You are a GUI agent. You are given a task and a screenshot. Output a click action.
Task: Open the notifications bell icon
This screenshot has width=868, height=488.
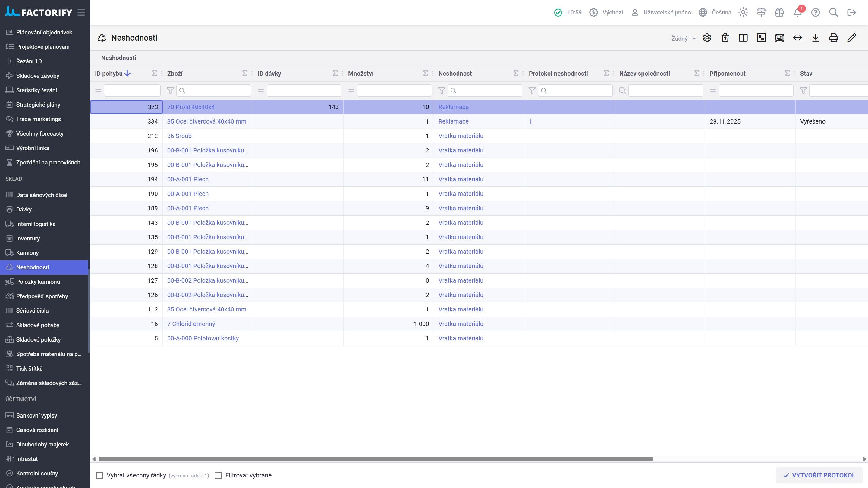[x=797, y=12]
